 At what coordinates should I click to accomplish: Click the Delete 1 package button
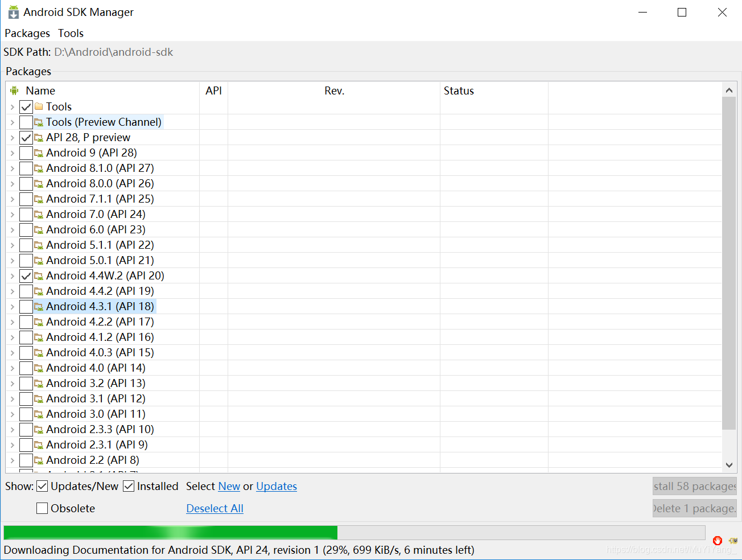695,508
